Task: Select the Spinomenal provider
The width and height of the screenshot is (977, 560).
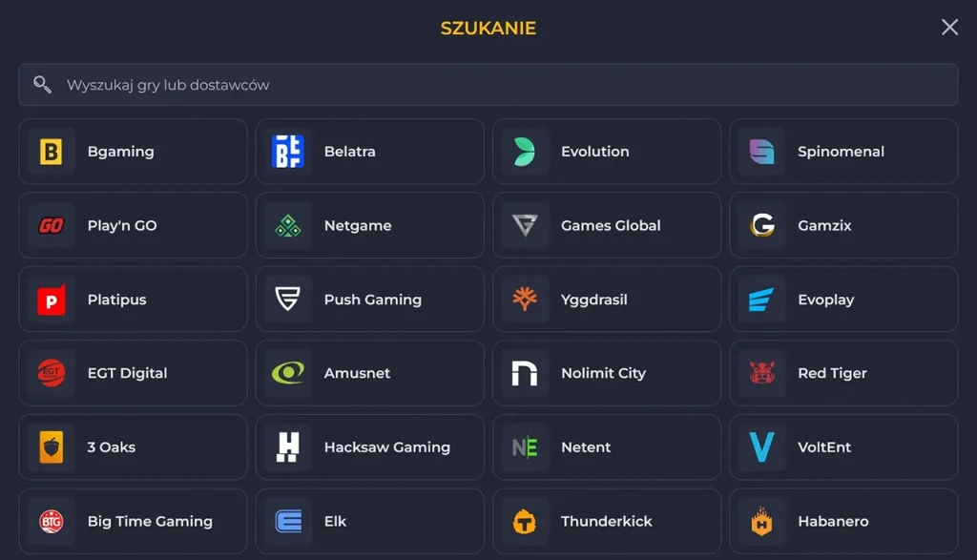Action: point(843,152)
